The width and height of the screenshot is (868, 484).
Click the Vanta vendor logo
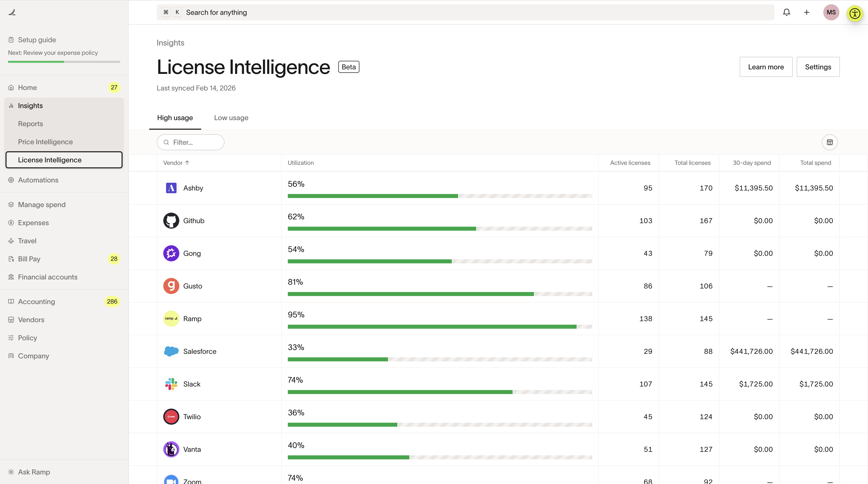(x=171, y=449)
